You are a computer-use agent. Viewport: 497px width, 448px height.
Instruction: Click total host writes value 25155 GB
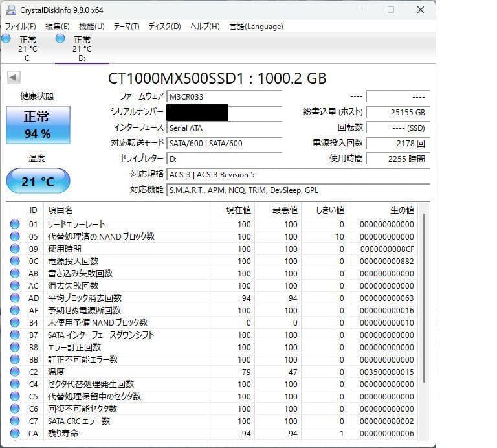tap(398, 112)
